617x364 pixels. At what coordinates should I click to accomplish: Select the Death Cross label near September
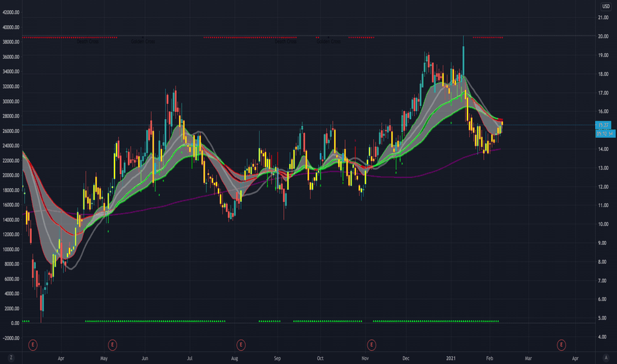pos(286,41)
